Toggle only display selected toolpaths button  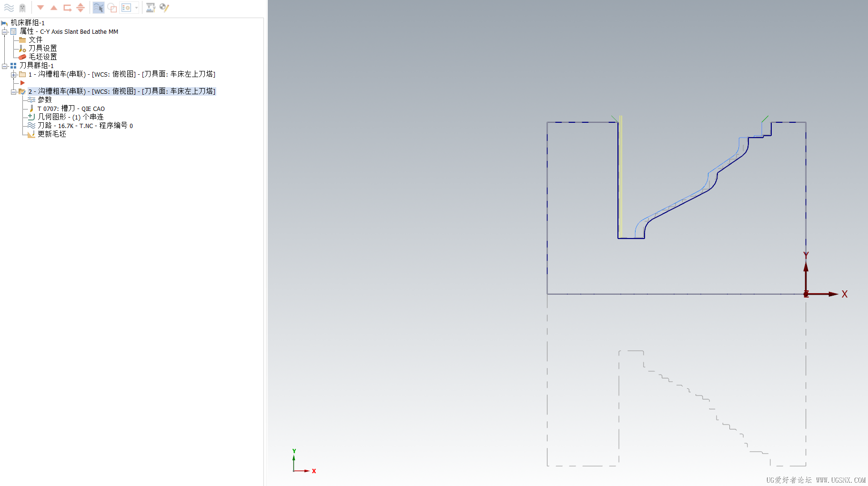click(99, 8)
